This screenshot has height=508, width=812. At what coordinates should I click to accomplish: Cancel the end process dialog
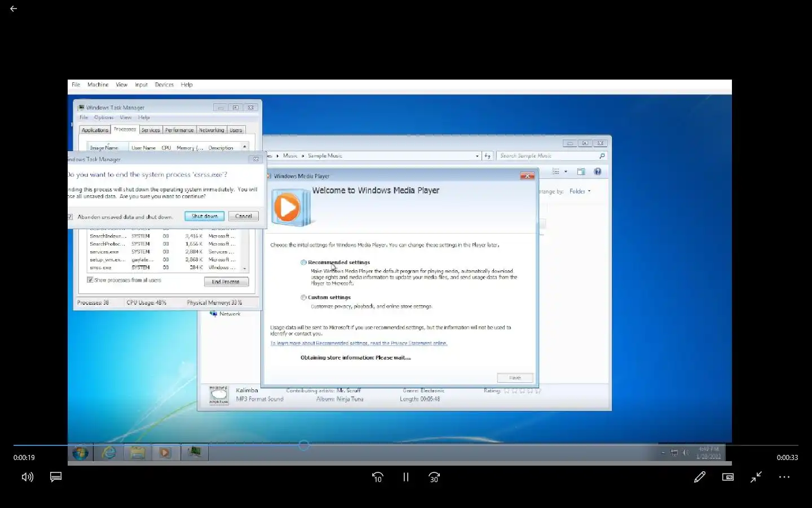(x=244, y=216)
